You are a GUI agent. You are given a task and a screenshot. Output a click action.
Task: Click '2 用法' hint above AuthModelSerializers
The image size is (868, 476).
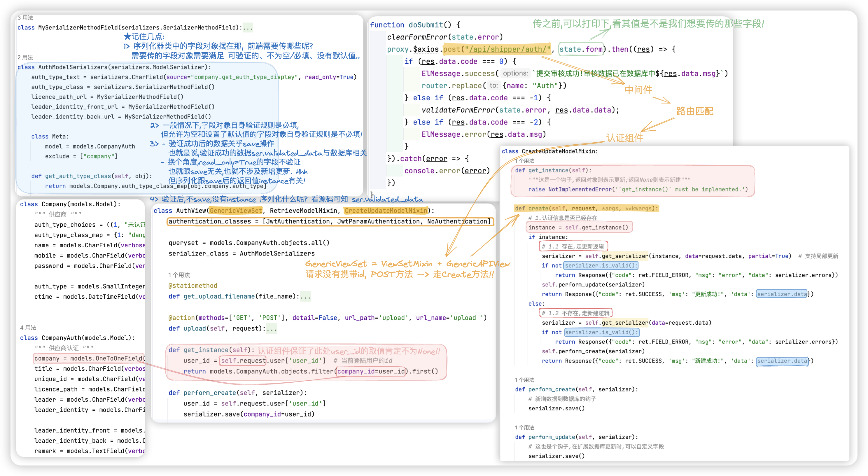coord(25,57)
